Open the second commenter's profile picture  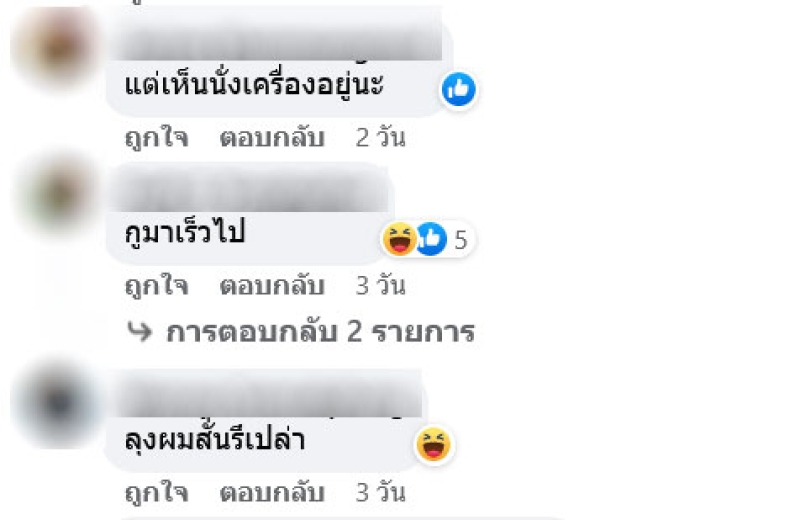[58, 195]
